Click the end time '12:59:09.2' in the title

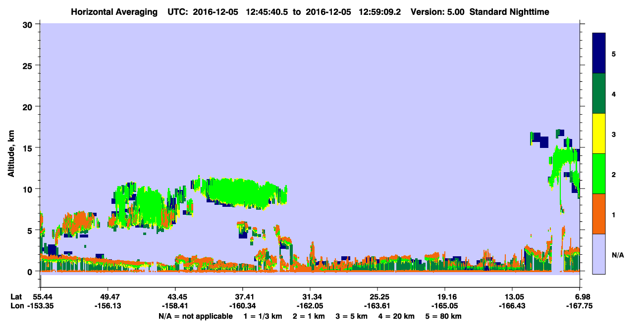point(380,11)
